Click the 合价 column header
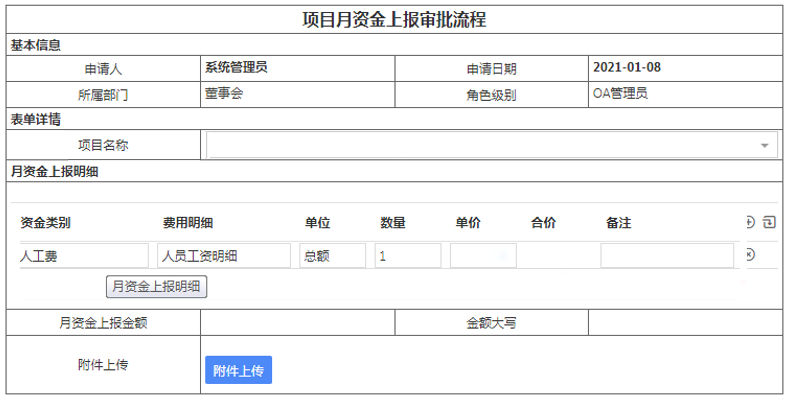787x398 pixels. [x=543, y=222]
